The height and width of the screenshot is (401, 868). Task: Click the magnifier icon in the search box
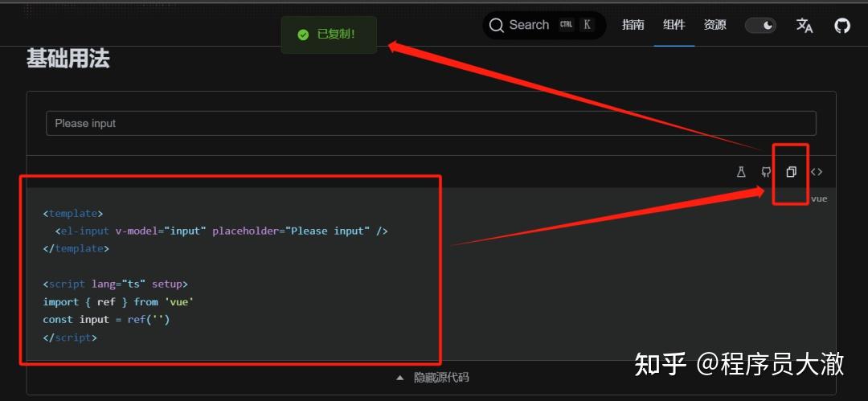[x=497, y=26]
